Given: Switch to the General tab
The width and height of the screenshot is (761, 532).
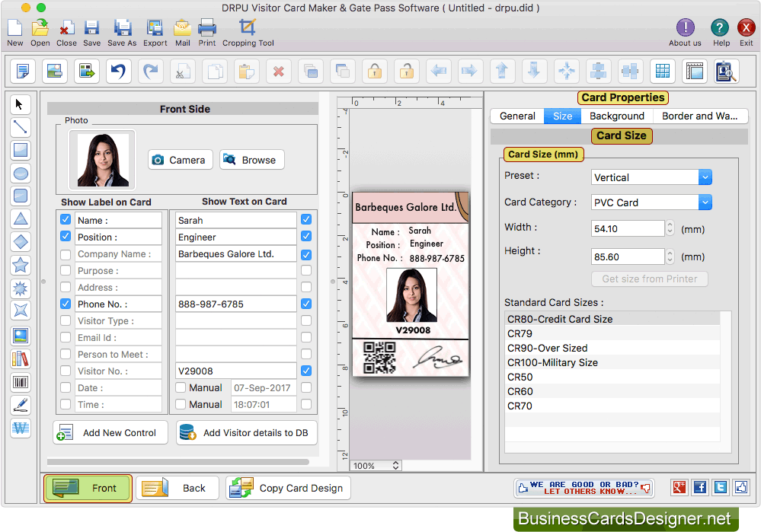Looking at the screenshot, I should [x=517, y=116].
